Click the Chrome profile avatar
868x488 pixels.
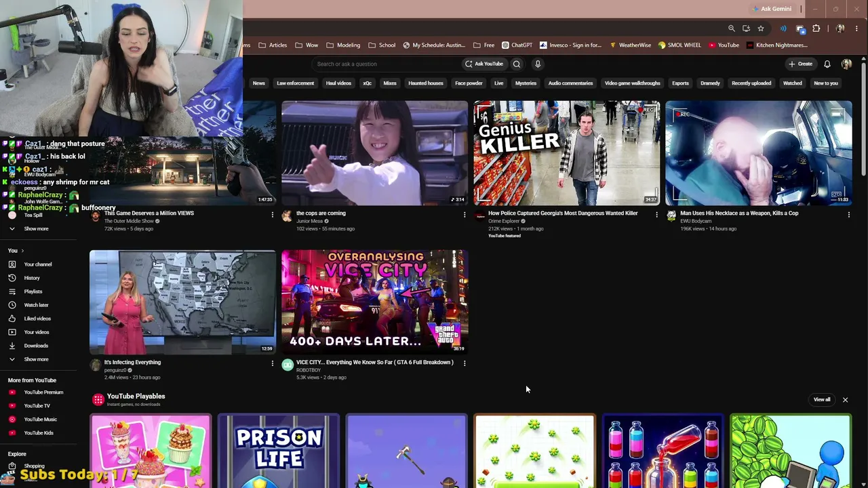pyautogui.click(x=840, y=28)
